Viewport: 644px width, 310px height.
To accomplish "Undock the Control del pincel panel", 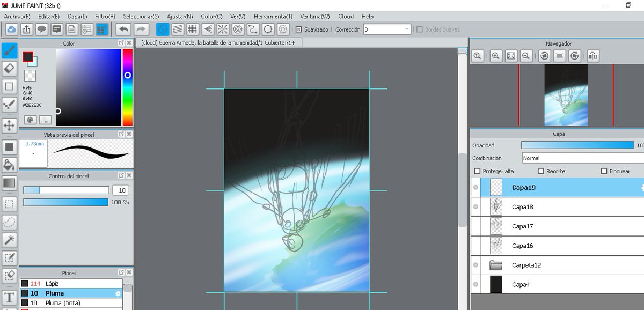I will (122, 175).
